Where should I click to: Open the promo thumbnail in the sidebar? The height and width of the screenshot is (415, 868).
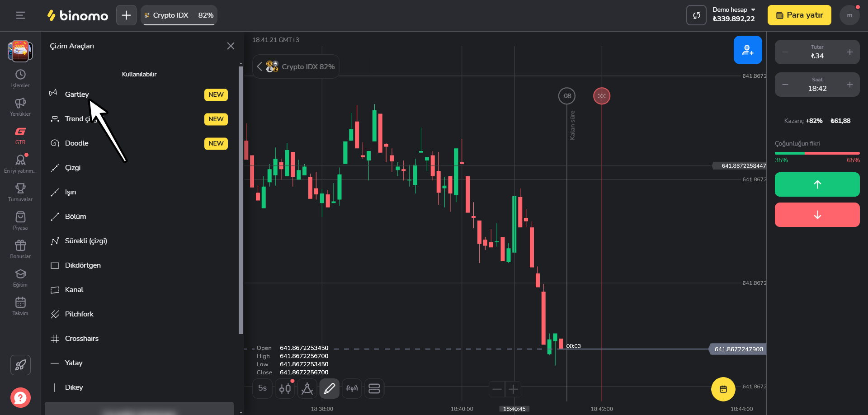coord(20,51)
